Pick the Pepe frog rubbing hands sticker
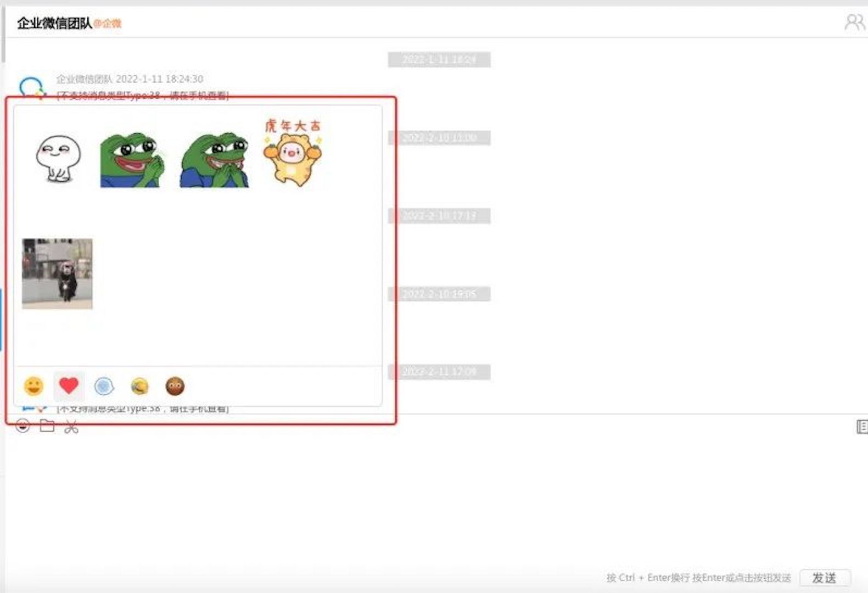This screenshot has height=593, width=868. click(132, 160)
